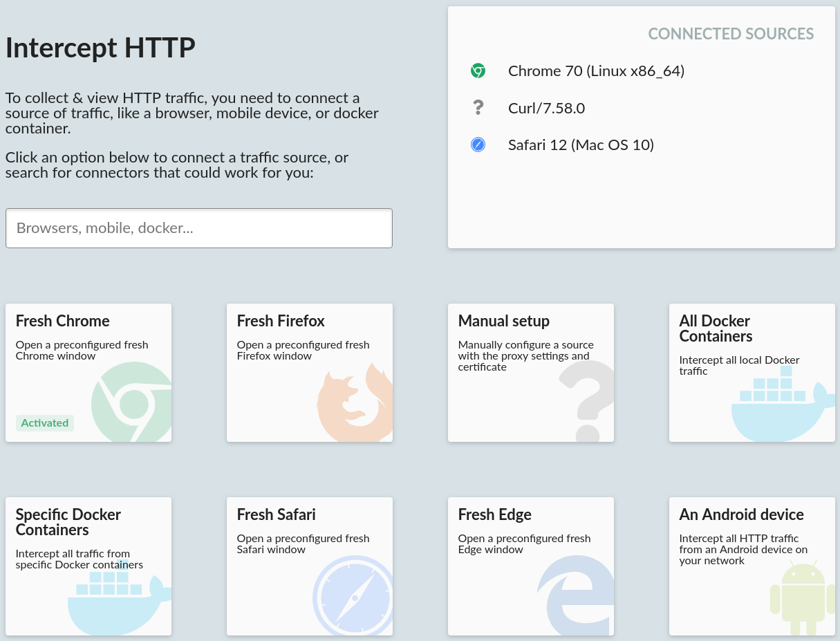Focus the connector search input field

(199, 228)
